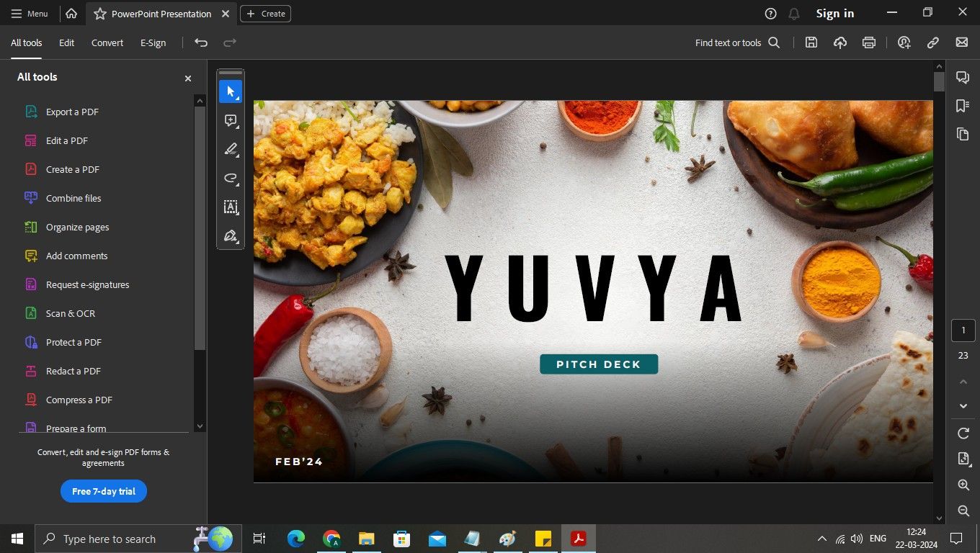This screenshot has height=553, width=980.
Task: Print the PowerPoint Presentation PDF
Action: pos(869,42)
